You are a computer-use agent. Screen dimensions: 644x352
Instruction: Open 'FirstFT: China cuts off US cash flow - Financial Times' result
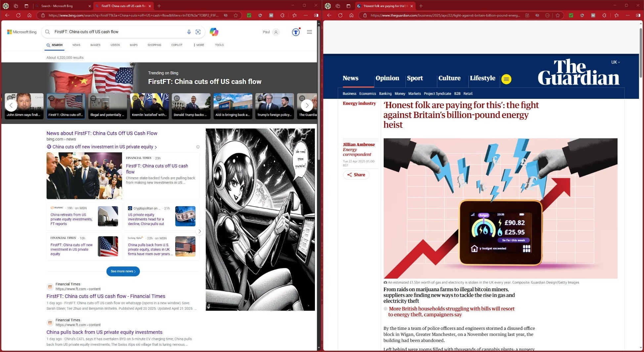click(106, 296)
